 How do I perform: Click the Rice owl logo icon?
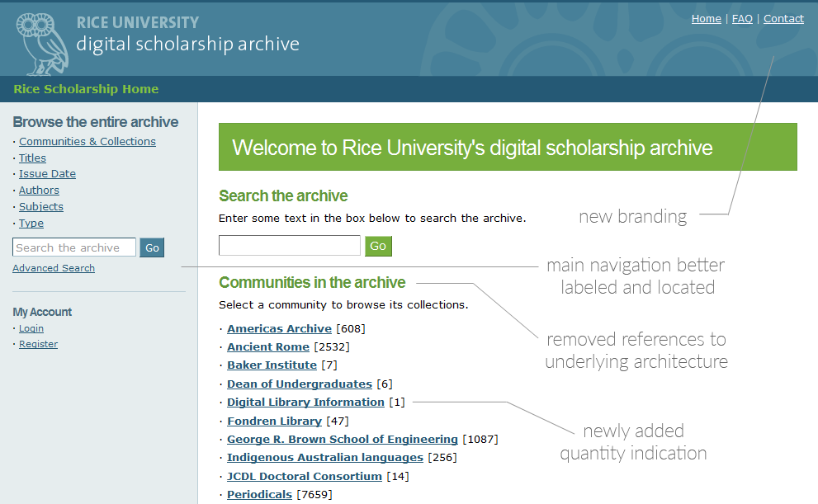click(42, 44)
